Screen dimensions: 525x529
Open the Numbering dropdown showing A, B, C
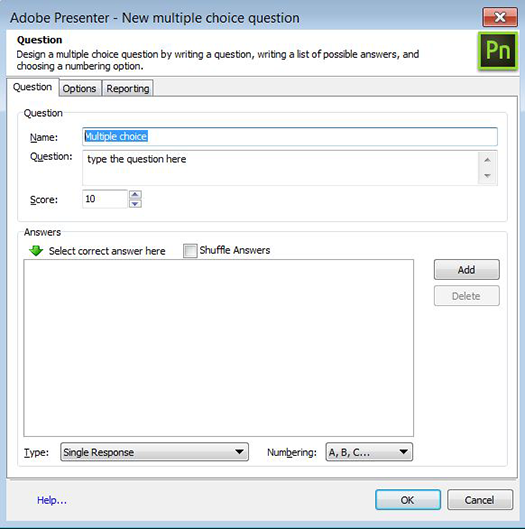coord(369,452)
